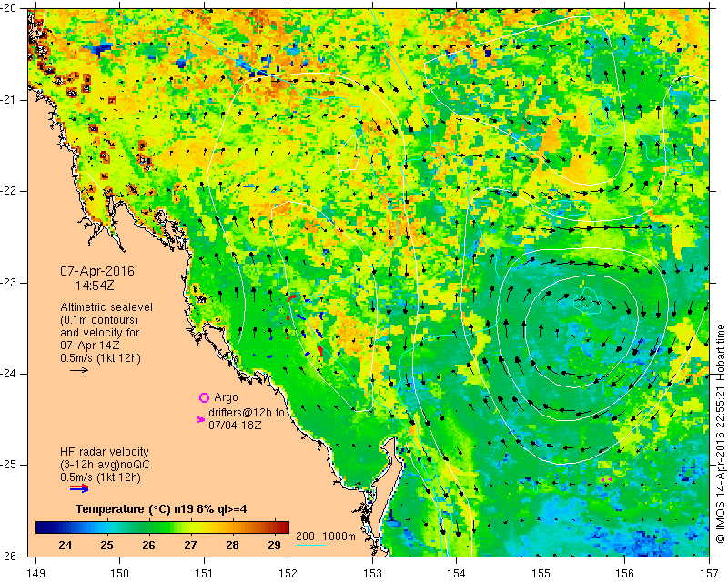The height and width of the screenshot is (582, 728).
Task: Click the colorbar tick label 29
Action: (x=275, y=545)
